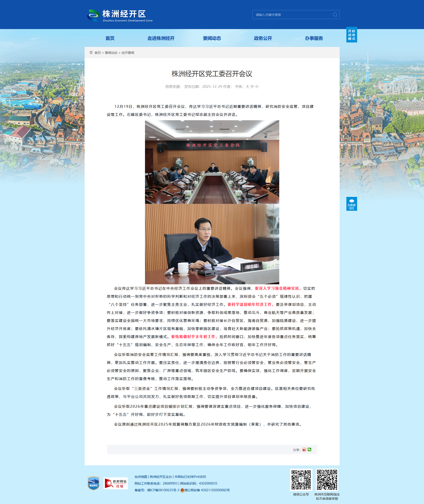Open the 办事服务 navigation menu
This screenshot has width=424, height=504.
(x=314, y=38)
